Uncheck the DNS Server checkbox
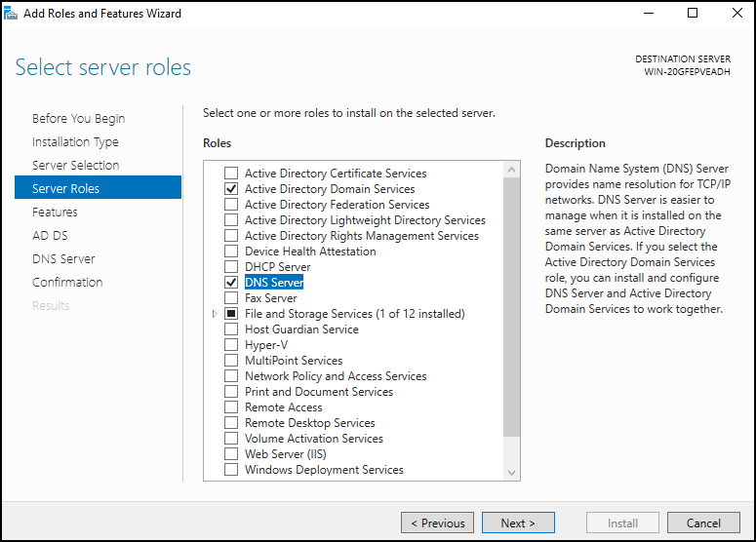This screenshot has height=542, width=756. (231, 283)
